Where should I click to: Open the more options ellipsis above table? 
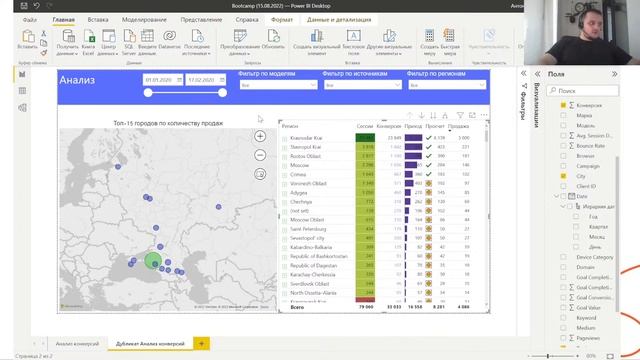pos(484,116)
